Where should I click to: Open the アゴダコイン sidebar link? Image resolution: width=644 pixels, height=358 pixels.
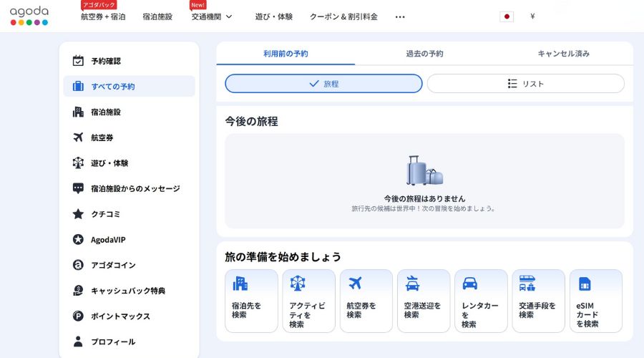(x=129, y=265)
